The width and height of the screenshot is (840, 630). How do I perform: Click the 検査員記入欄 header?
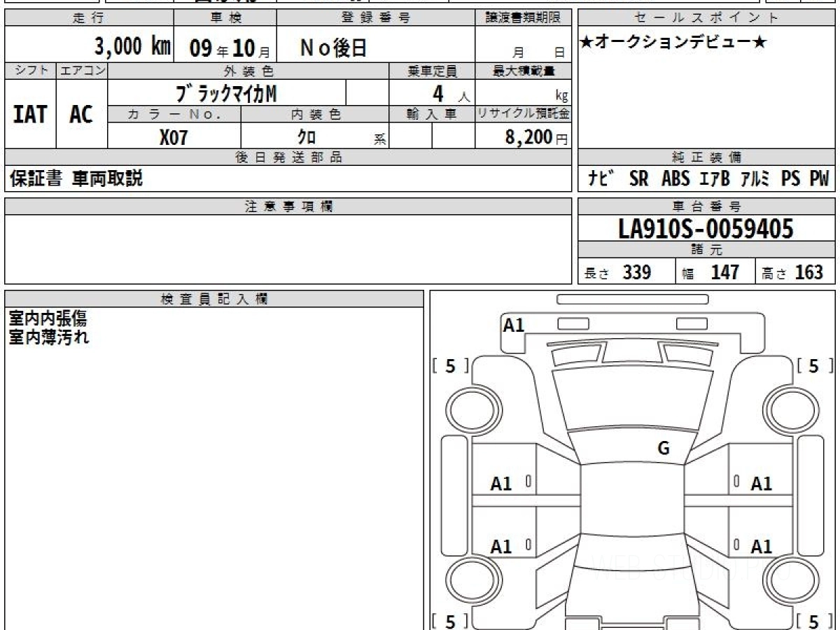coord(214,299)
